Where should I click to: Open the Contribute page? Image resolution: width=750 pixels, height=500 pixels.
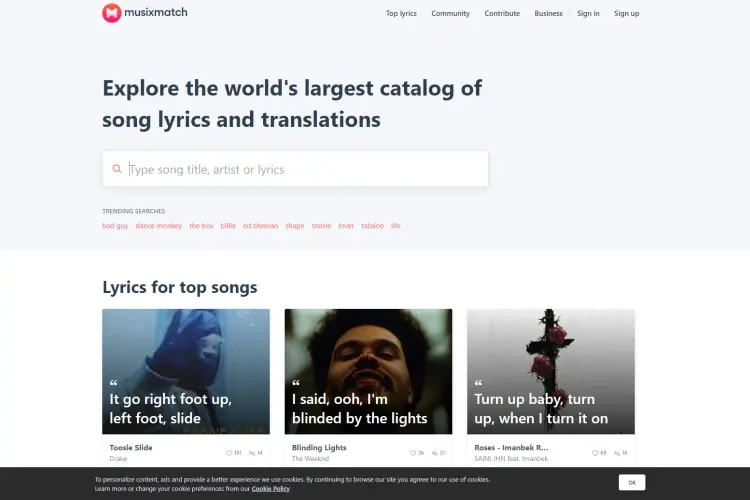pos(502,13)
